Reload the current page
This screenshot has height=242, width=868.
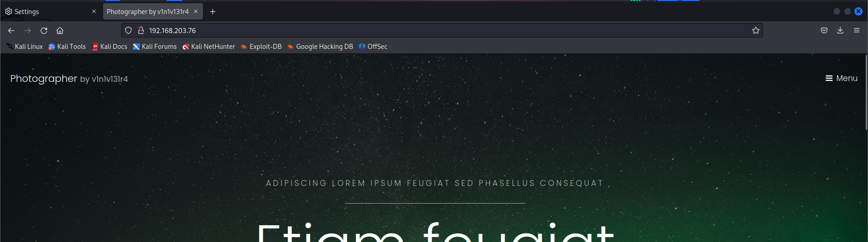coord(44,30)
